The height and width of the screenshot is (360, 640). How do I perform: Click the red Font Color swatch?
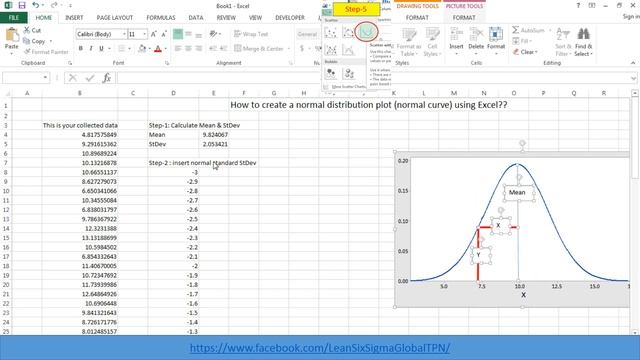tap(158, 49)
